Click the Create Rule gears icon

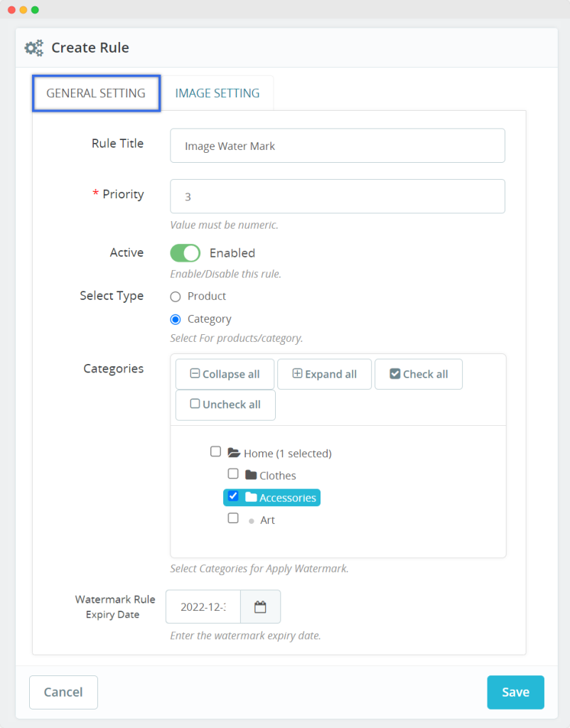point(33,48)
